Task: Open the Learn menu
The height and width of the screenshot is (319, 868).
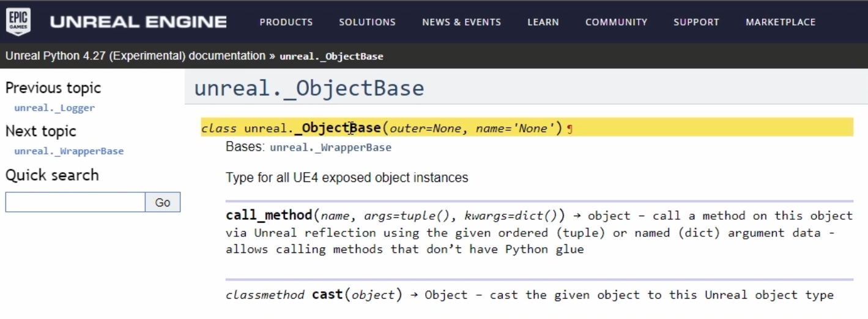Action: click(543, 22)
